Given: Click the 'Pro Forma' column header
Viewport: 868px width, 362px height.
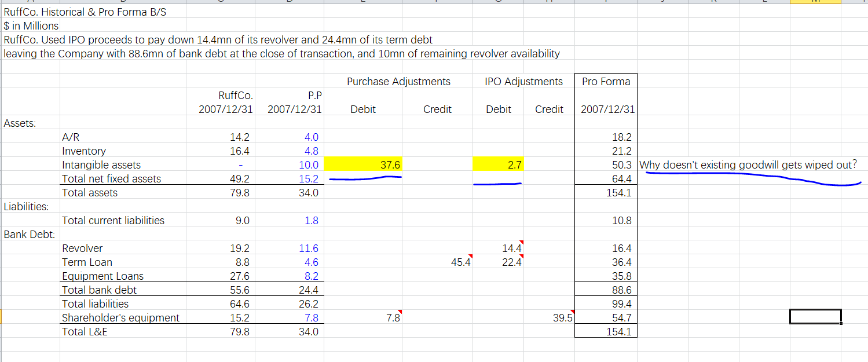Looking at the screenshot, I should [606, 81].
